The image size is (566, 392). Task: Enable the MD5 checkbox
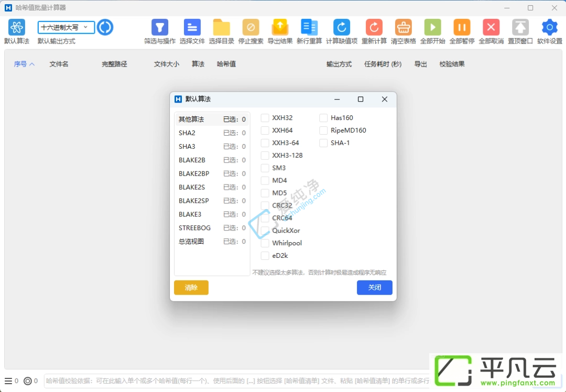265,193
